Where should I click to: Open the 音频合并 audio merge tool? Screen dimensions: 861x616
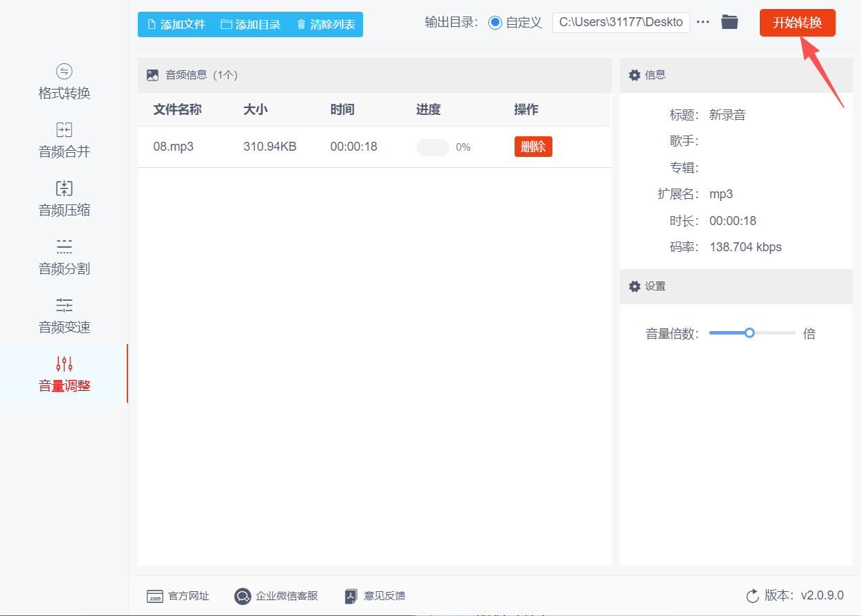(x=63, y=140)
